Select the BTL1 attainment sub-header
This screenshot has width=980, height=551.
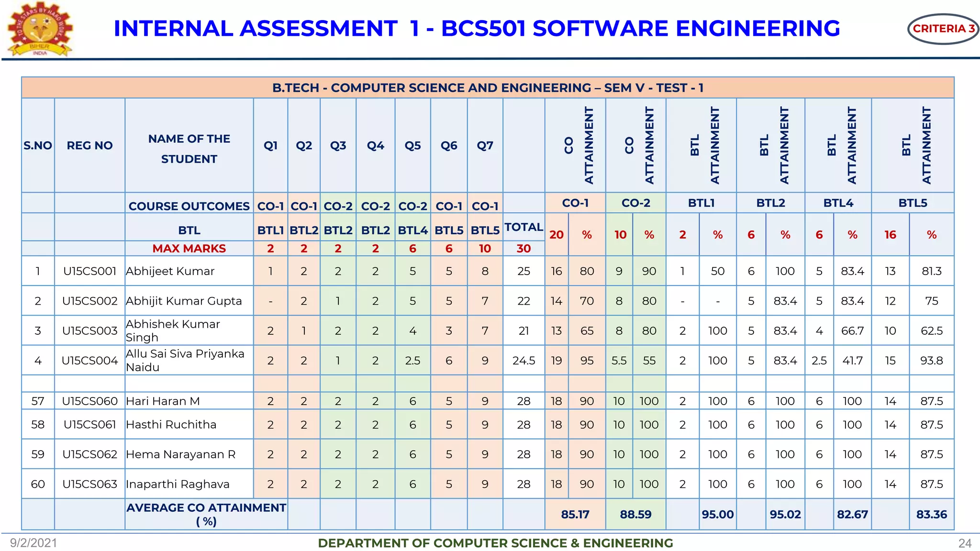(x=701, y=203)
